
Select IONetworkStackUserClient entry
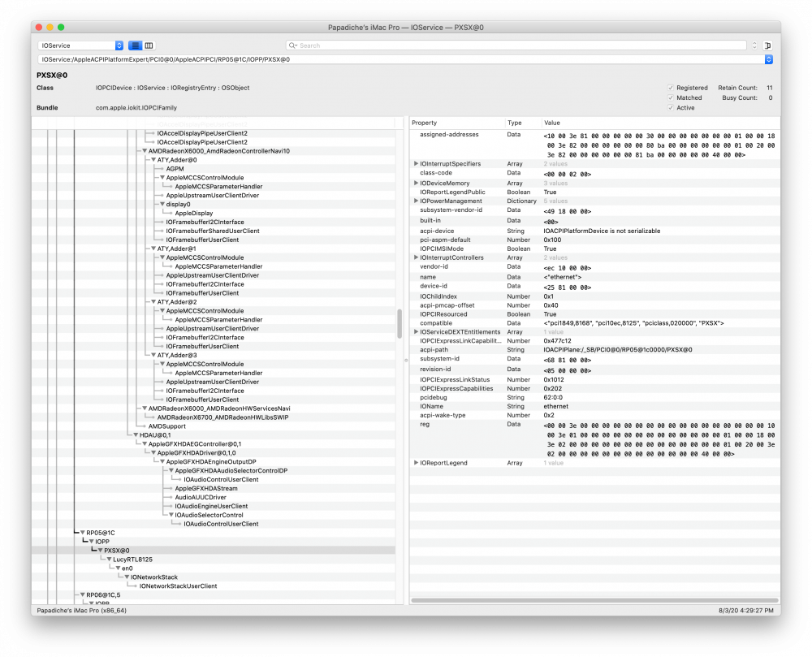coord(178,586)
